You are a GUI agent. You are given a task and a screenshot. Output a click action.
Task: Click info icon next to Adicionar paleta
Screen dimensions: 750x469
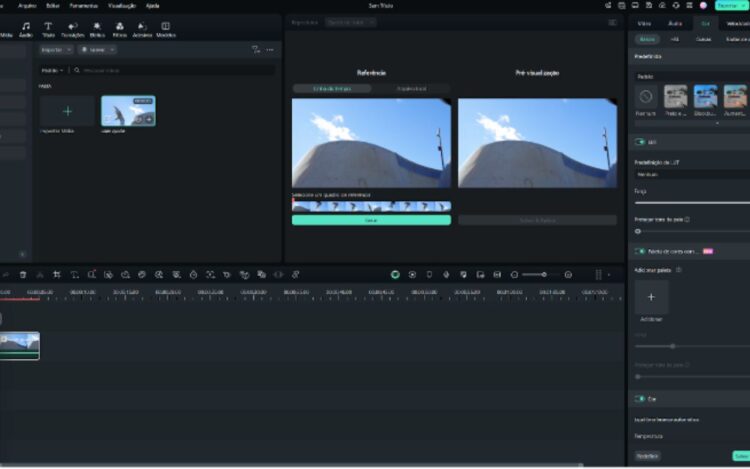678,270
